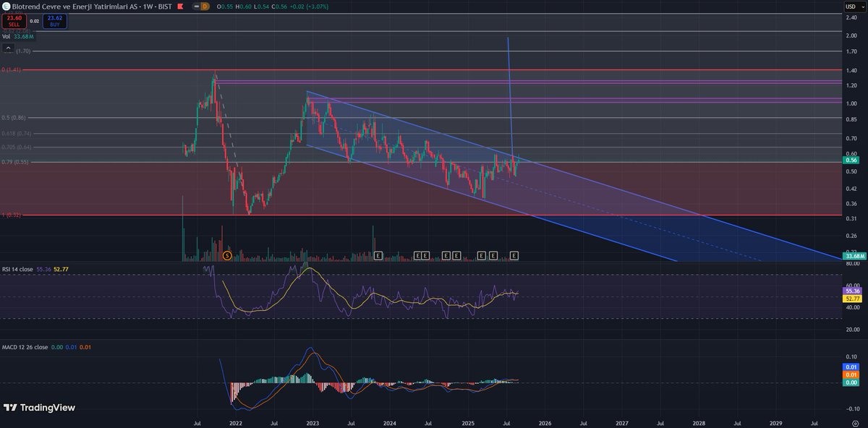This screenshot has height=428, width=868.
Task: Select the Fibonacci level label 0.618 (0.74)
Action: pyautogui.click(x=16, y=134)
